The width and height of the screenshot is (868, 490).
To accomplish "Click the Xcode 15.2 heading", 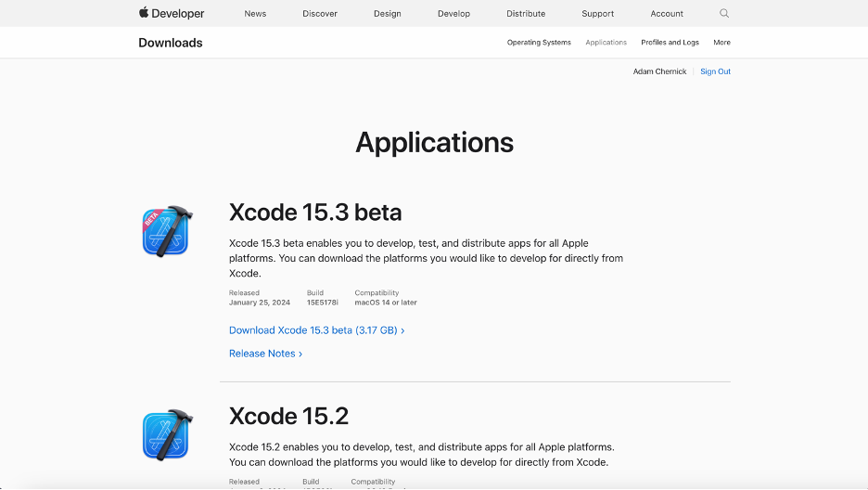I will (289, 417).
